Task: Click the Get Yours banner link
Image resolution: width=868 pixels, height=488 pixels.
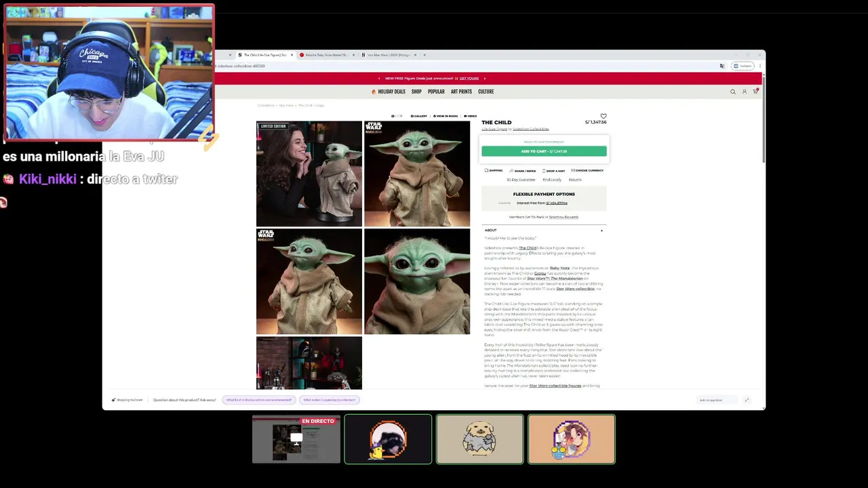Action: (469, 79)
